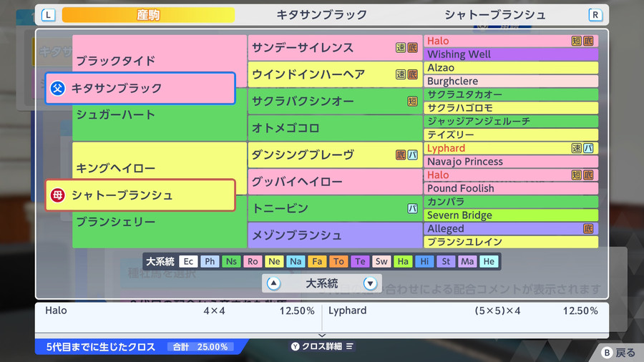
Task: Go back with 戻る
Action: (625, 353)
